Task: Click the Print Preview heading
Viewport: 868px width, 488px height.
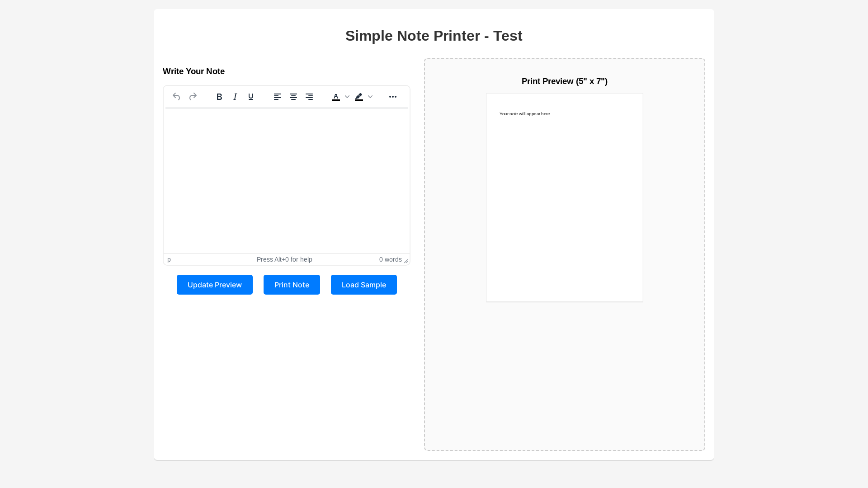Action: (x=565, y=81)
